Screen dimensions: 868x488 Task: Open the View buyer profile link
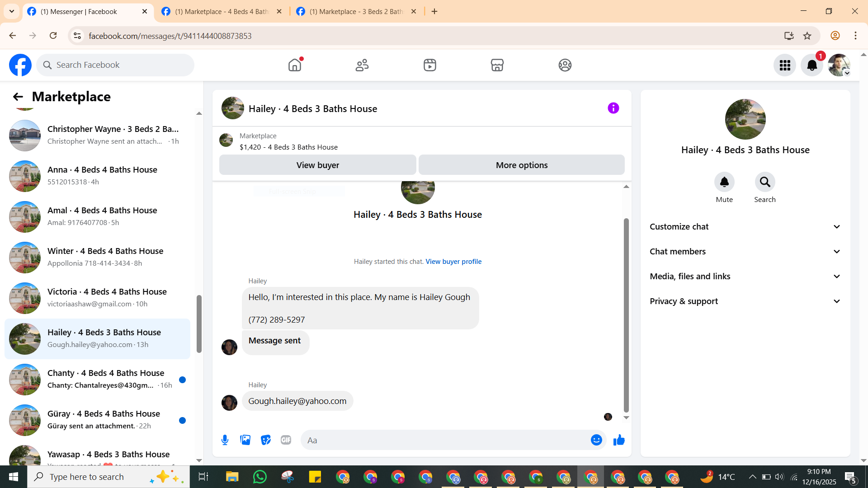pyautogui.click(x=453, y=262)
